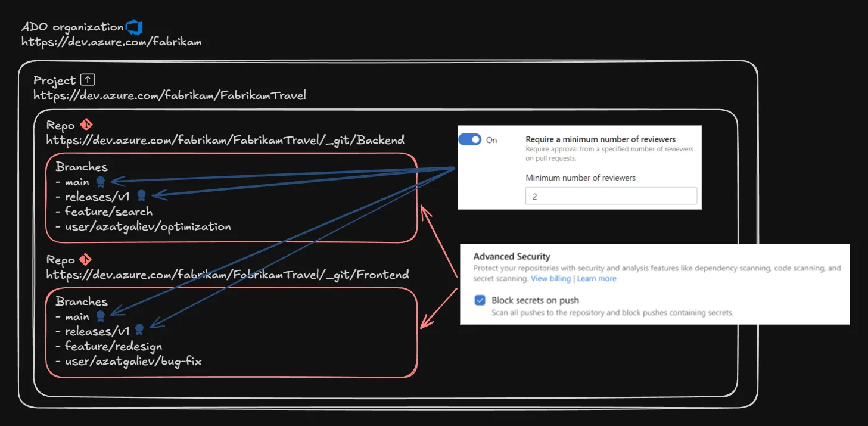Click the git icon beside the Frontend Repo label
The height and width of the screenshot is (426, 868).
point(86,260)
